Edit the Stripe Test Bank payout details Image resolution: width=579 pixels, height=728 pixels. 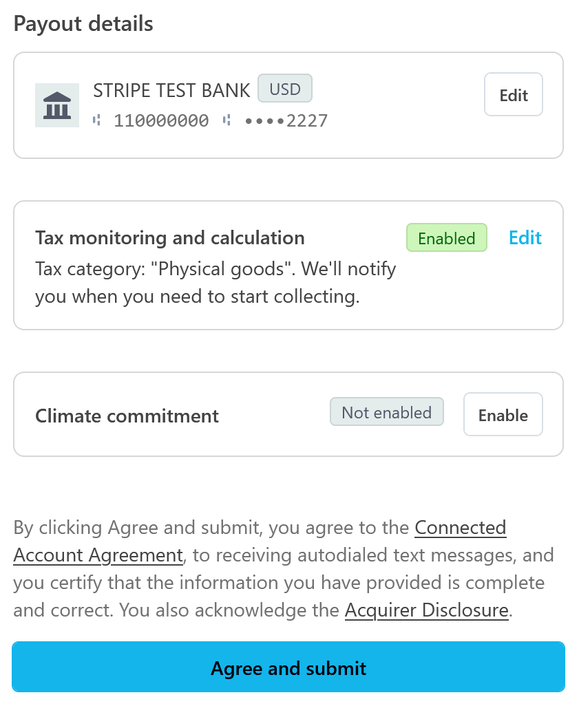pyautogui.click(x=513, y=95)
